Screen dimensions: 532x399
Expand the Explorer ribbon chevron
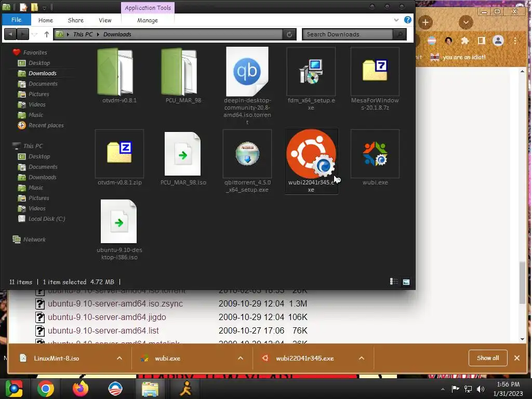tap(396, 20)
